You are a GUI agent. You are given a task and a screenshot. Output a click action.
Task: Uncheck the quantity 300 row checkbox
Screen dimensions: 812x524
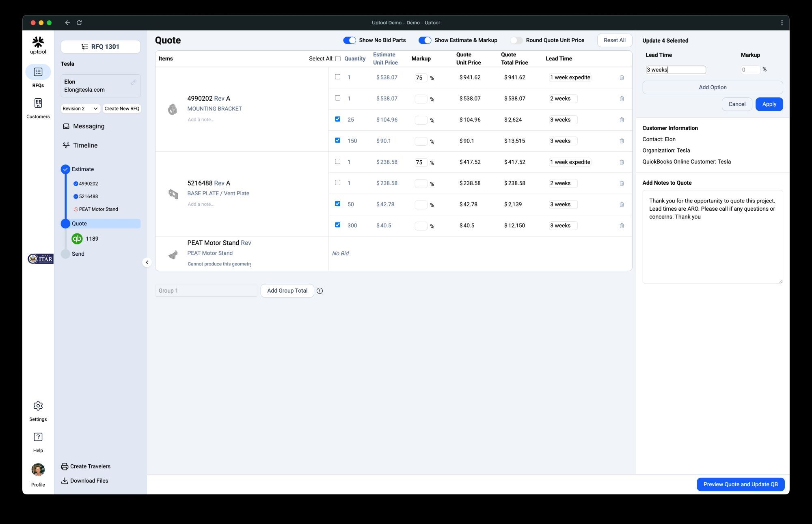[337, 225]
